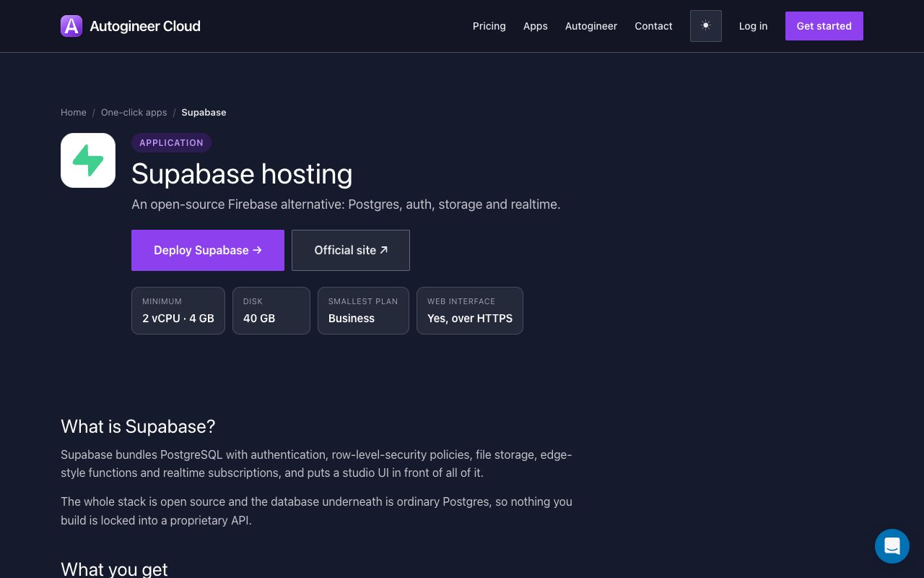The image size is (924, 578).
Task: Open the Apps nav item
Action: click(536, 26)
